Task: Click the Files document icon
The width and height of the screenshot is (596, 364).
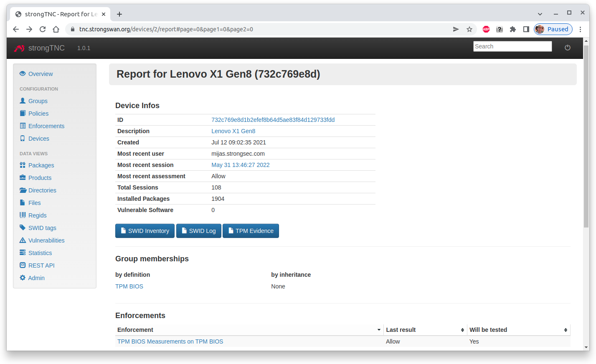Action: pyautogui.click(x=23, y=202)
